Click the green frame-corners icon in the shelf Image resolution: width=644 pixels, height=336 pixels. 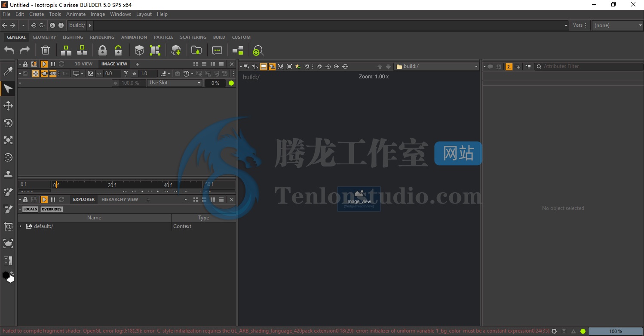pyautogui.click(x=155, y=50)
